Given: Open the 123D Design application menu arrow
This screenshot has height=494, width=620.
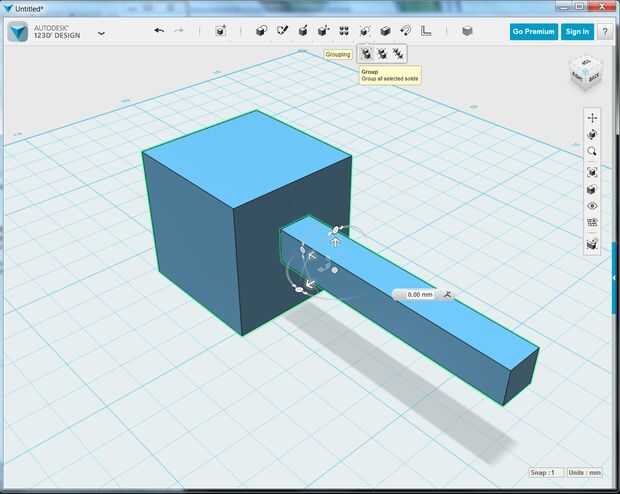Looking at the screenshot, I should point(101,33).
